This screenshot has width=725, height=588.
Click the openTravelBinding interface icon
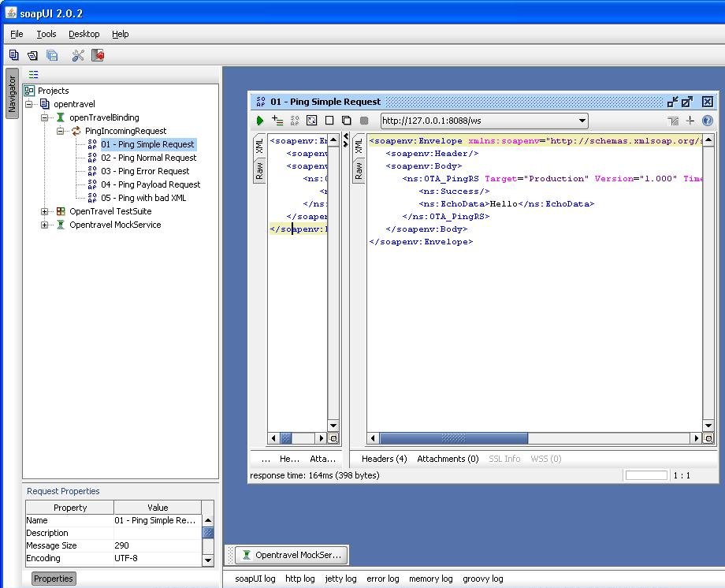tap(61, 117)
